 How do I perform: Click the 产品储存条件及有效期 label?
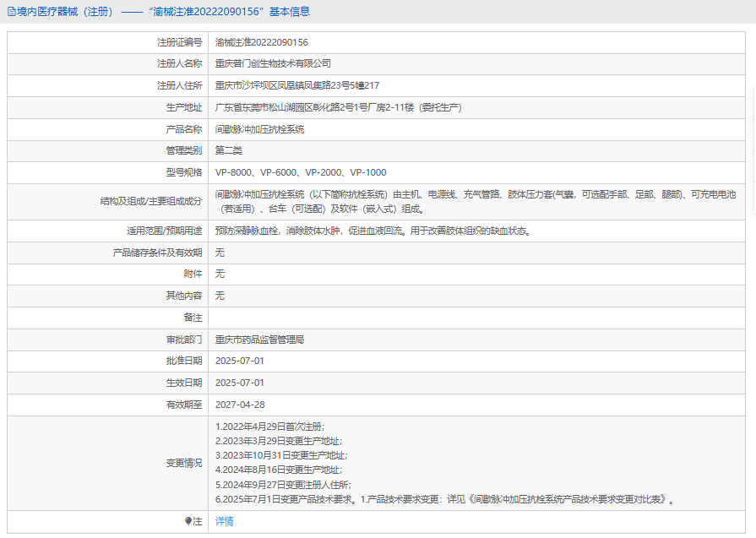click(157, 253)
